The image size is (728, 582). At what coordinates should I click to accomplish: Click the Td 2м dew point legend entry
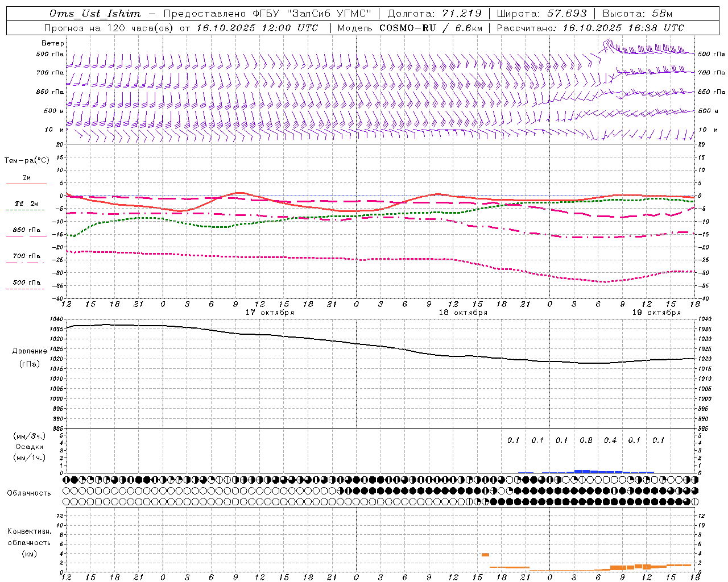(26, 203)
